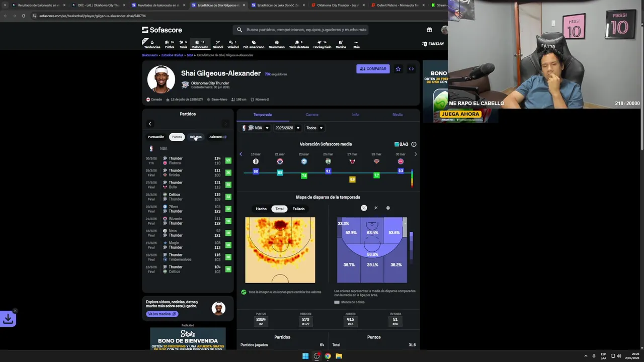Switch to Estadísticas de Luka Dončić browser tab
The width and height of the screenshot is (644, 362).
click(277, 5)
